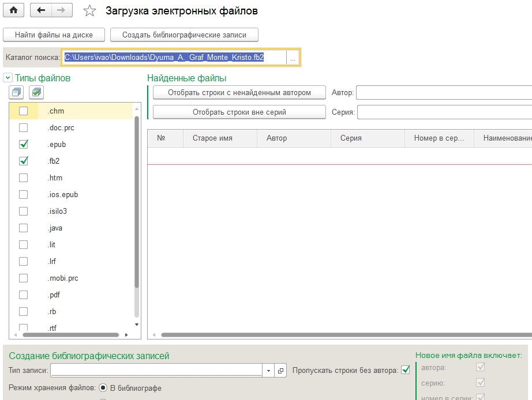Image resolution: width=532 pixels, height=400 pixels.
Task: Click Отобрать строки с ненайденным автором
Action: pos(239,93)
